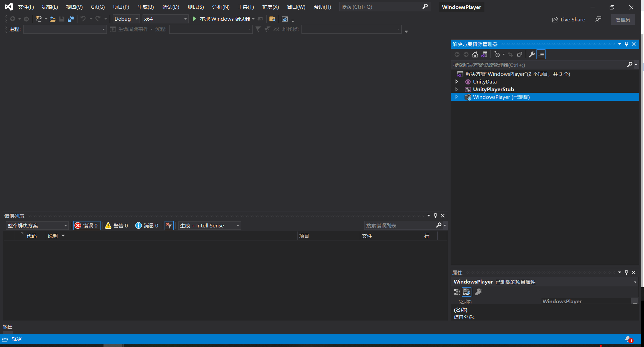The width and height of the screenshot is (644, 347).
Task: Expand the UnityPlayerStub tree node
Action: (x=457, y=90)
